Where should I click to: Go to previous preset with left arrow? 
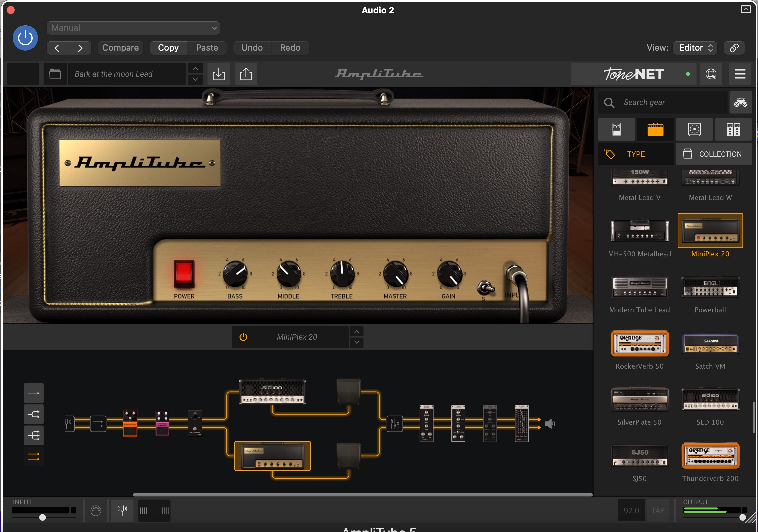[x=57, y=48]
